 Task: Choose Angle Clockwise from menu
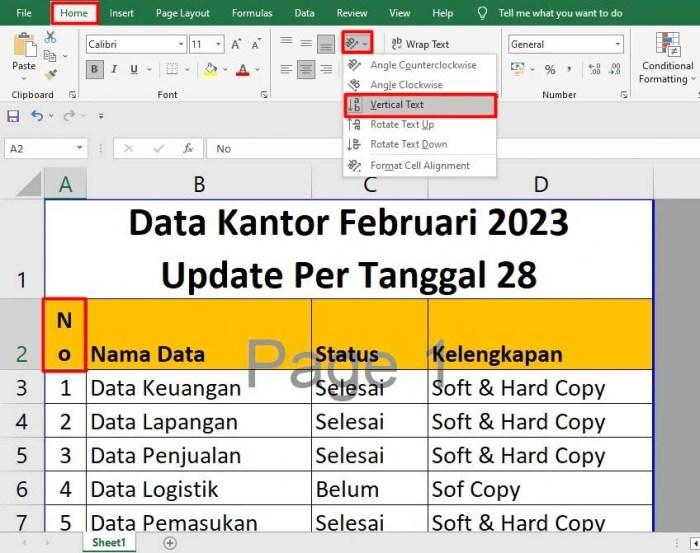click(x=420, y=85)
